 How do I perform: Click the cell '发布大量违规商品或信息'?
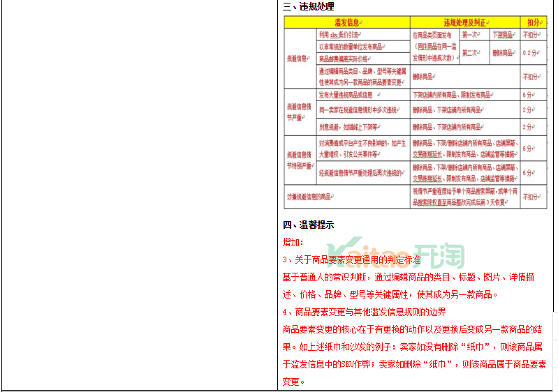coord(363,95)
